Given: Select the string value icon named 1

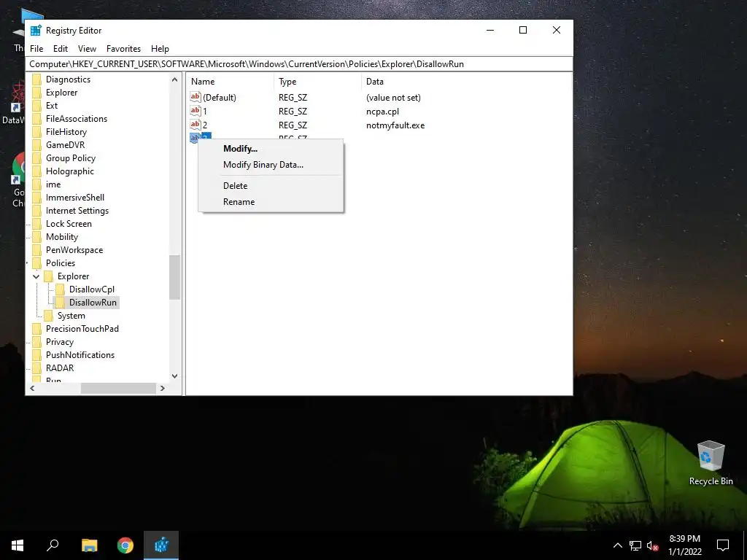Looking at the screenshot, I should coord(195,111).
